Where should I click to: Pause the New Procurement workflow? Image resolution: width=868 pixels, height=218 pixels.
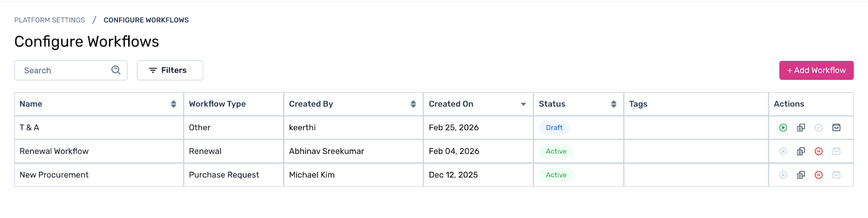click(x=819, y=175)
